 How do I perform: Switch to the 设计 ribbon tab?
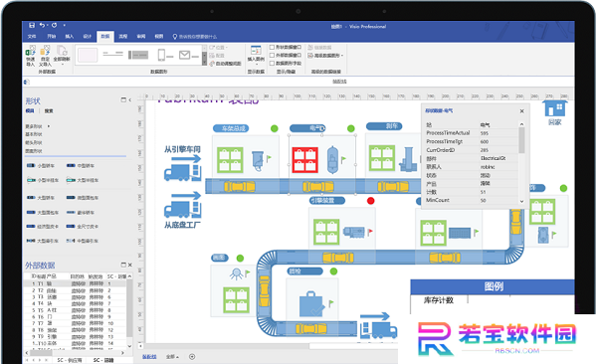click(88, 37)
